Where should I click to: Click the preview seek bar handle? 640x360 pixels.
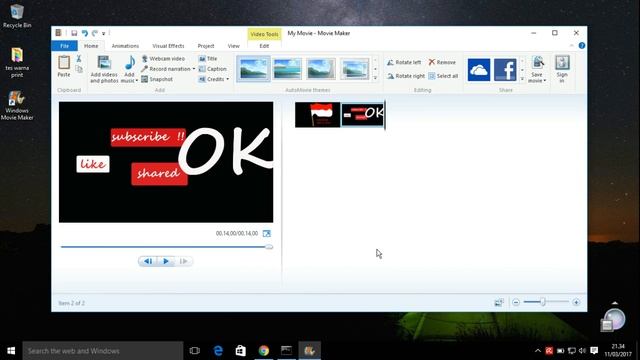pos(269,247)
